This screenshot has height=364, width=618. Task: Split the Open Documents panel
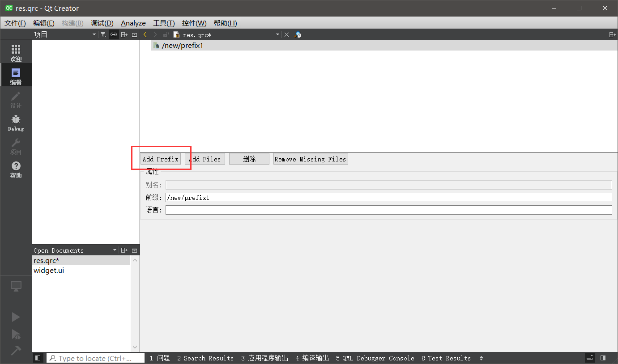[x=124, y=250]
